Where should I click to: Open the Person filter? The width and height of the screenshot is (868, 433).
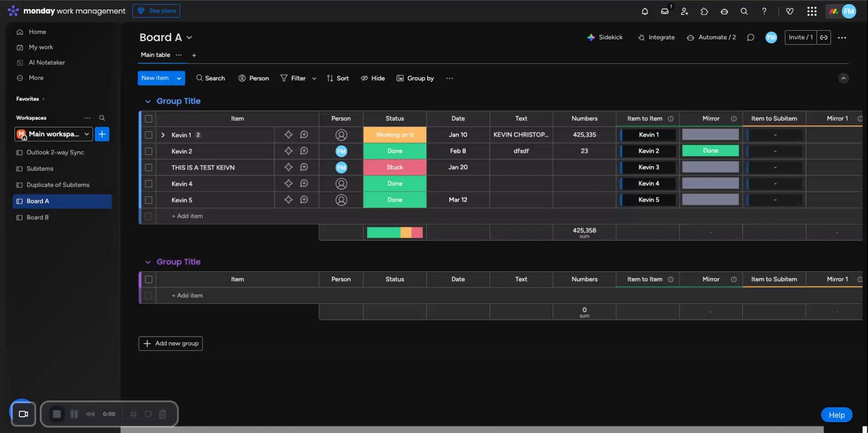254,78
